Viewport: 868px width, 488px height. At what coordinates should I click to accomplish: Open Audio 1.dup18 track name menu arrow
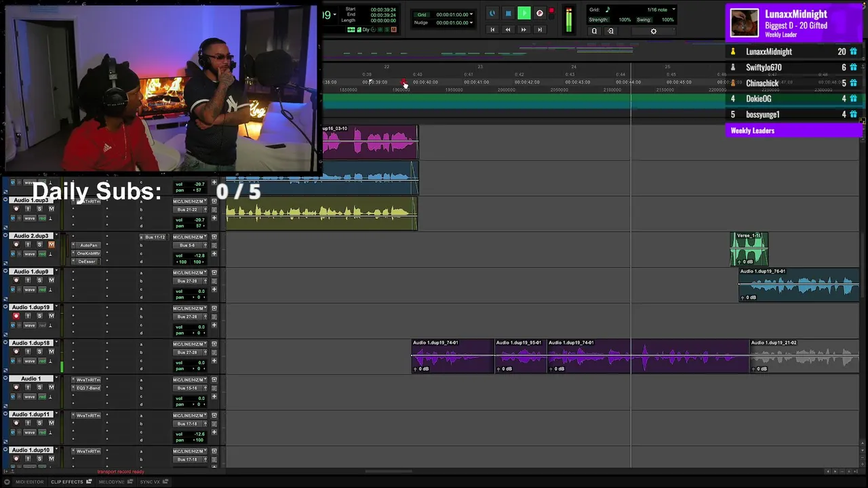pyautogui.click(x=56, y=342)
